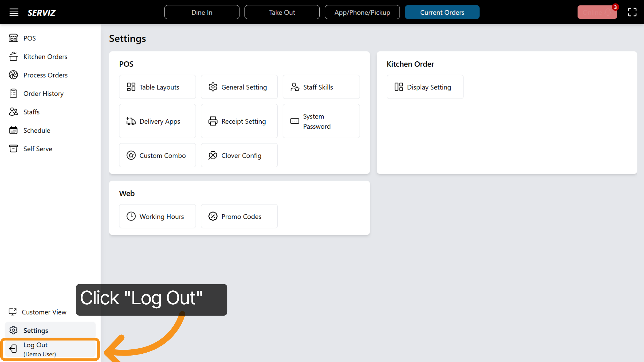Toggle fullscreen mode
Viewport: 644px width, 362px height.
click(x=632, y=12)
